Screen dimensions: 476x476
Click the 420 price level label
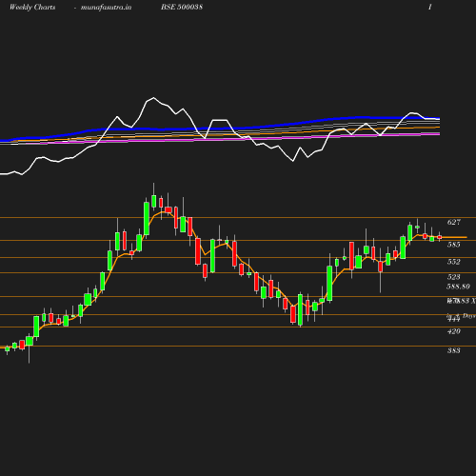click(453, 331)
